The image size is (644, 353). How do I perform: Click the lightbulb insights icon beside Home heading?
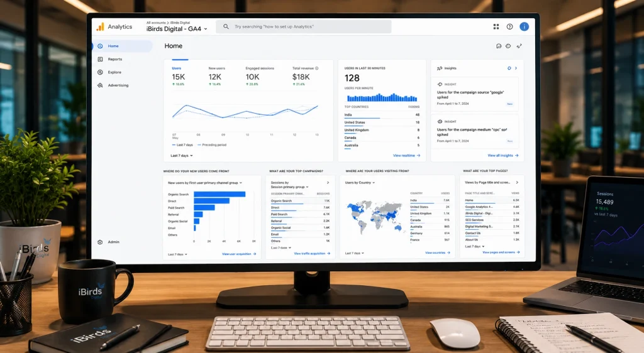coord(508,46)
